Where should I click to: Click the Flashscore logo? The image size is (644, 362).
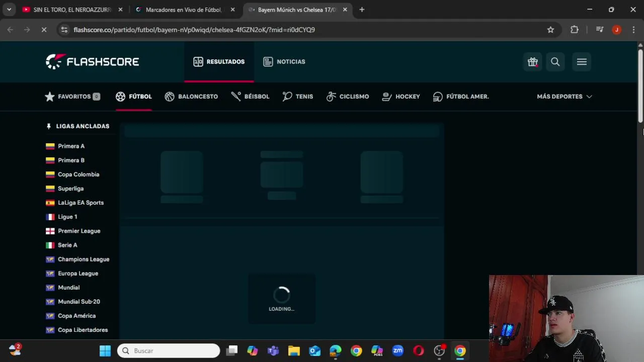click(x=92, y=61)
